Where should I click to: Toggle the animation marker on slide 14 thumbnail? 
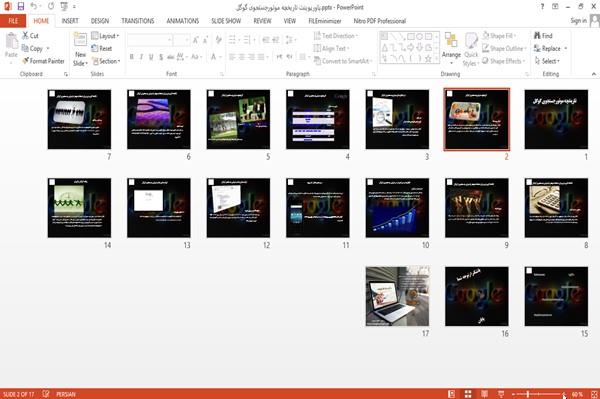(52, 182)
